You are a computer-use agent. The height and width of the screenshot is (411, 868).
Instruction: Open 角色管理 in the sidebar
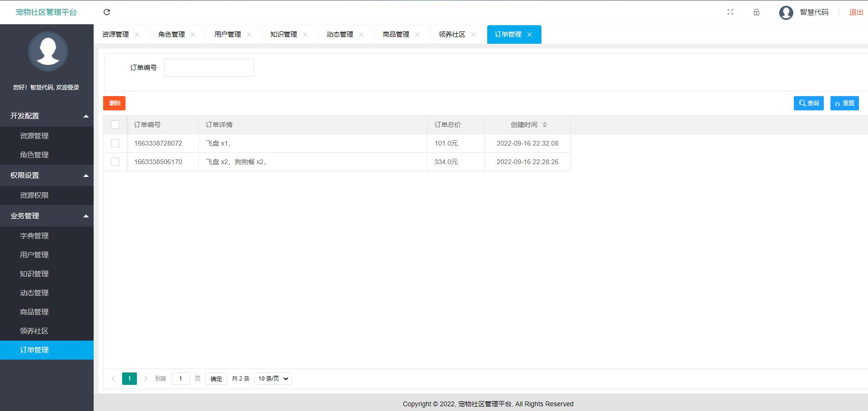click(x=47, y=155)
